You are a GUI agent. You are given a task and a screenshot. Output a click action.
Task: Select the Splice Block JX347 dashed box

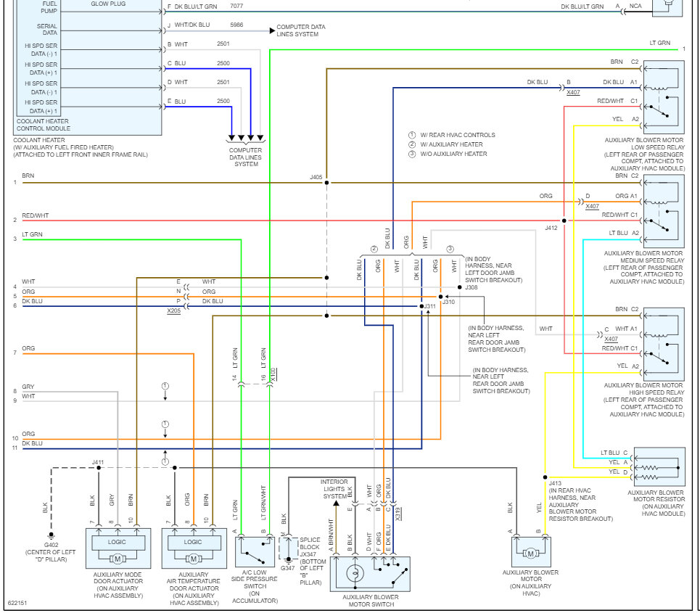pos(289,548)
